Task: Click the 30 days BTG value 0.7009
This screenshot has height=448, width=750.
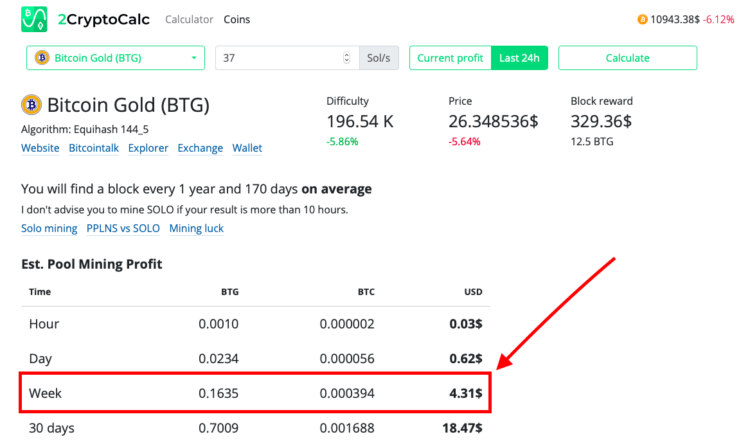Action: click(x=219, y=428)
